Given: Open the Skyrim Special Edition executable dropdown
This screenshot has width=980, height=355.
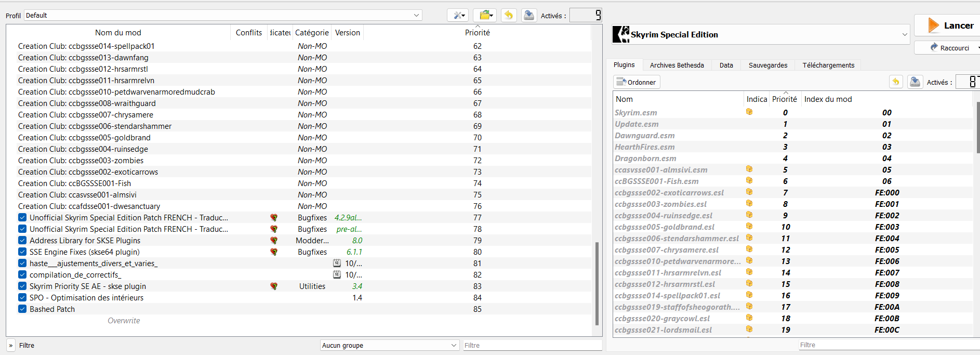Looking at the screenshot, I should click(x=761, y=34).
